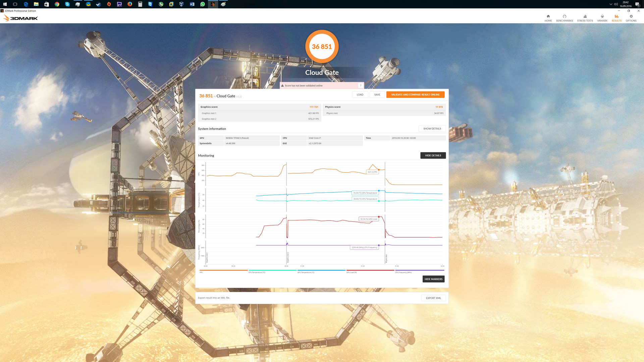This screenshot has height=362, width=644.
Task: Open VirtualBox cube icon in taskbar
Action: [x=181, y=4]
